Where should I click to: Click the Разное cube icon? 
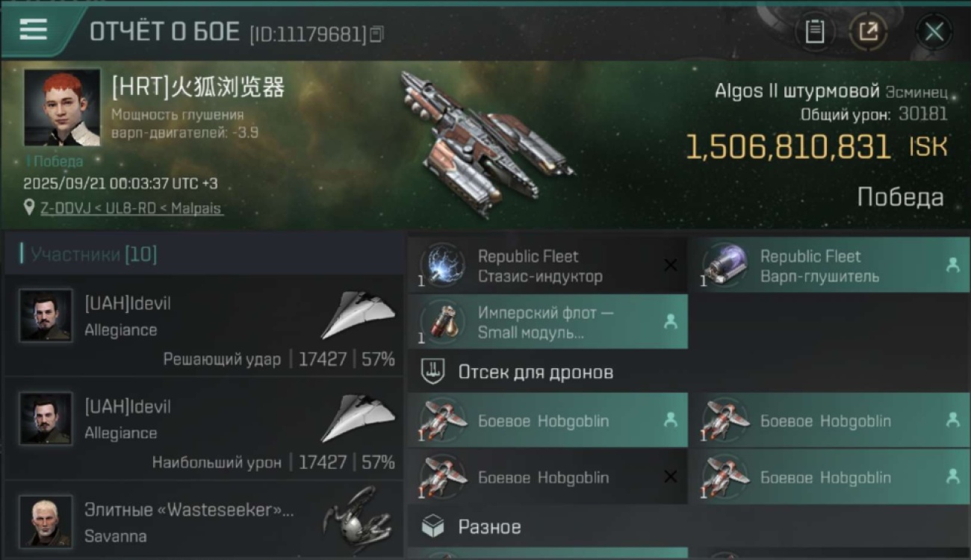tap(432, 527)
